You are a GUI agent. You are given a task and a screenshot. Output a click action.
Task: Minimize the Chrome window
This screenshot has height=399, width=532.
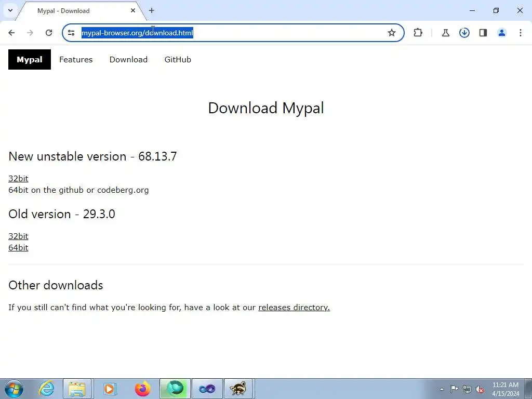472,10
